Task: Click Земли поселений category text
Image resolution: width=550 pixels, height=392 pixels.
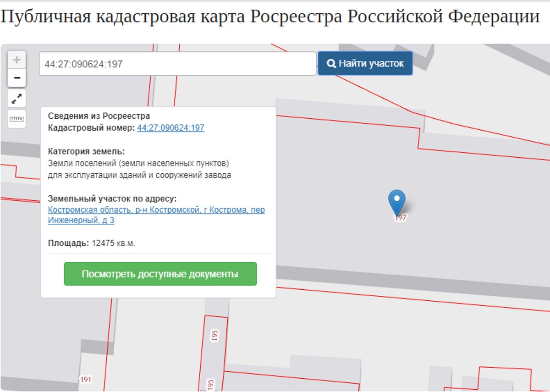Action: click(138, 163)
